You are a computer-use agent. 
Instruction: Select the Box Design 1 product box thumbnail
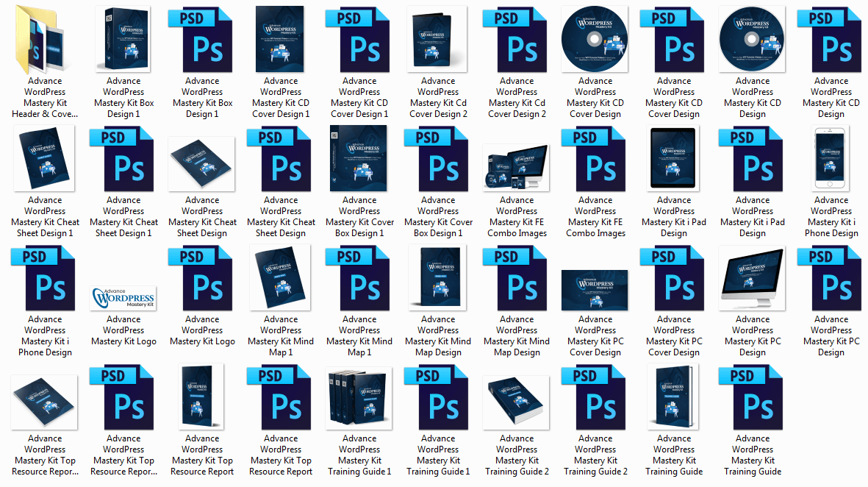click(123, 39)
